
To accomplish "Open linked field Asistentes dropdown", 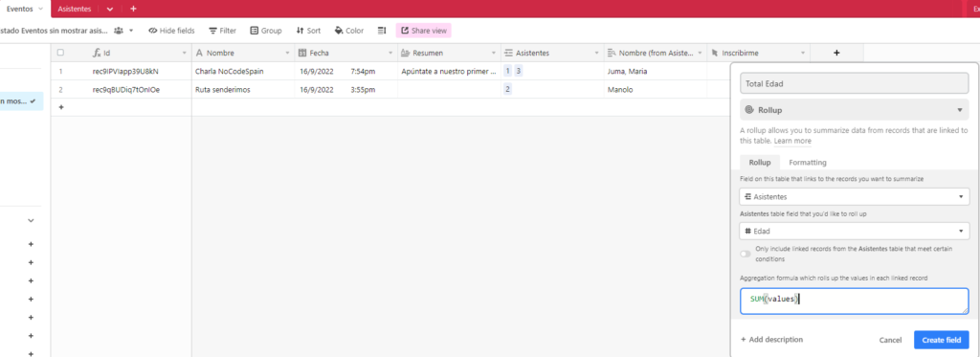I will coord(855,196).
